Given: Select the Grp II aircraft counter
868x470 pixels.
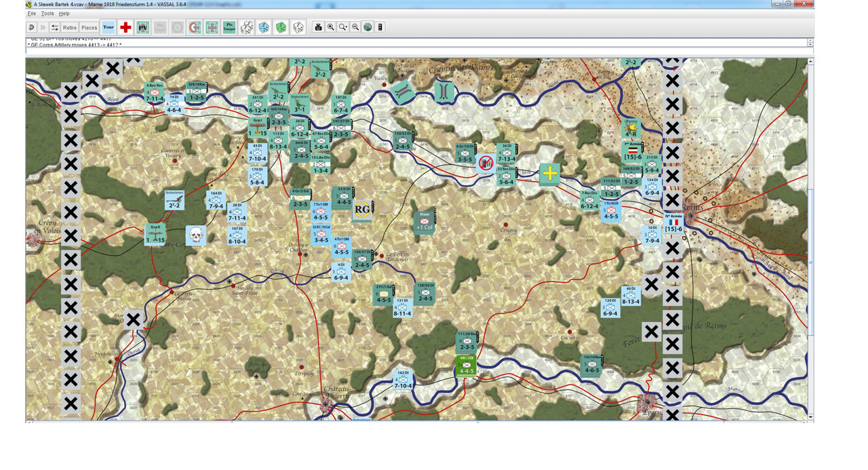Looking at the screenshot, I should coord(155,235).
